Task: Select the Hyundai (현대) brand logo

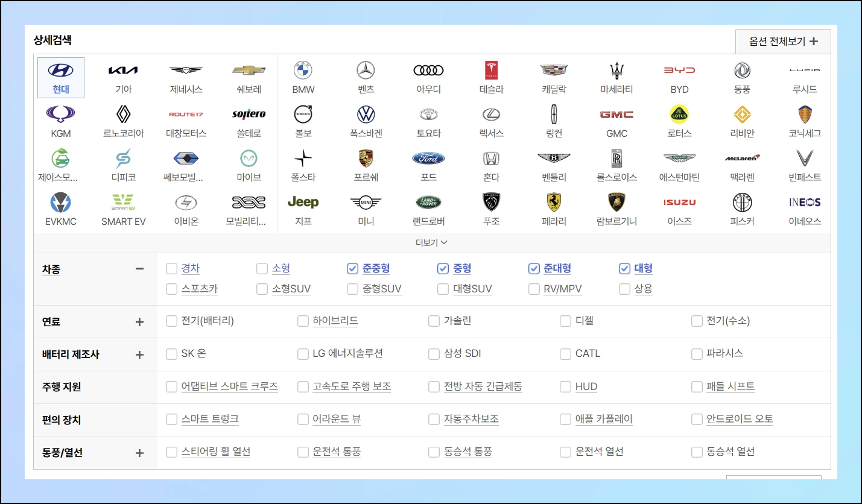Action: pyautogui.click(x=61, y=71)
